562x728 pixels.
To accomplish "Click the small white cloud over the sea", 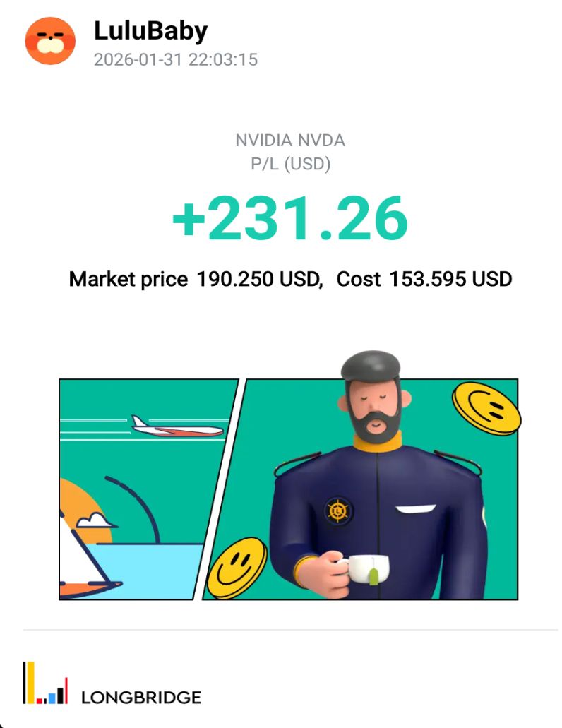I will point(97,521).
